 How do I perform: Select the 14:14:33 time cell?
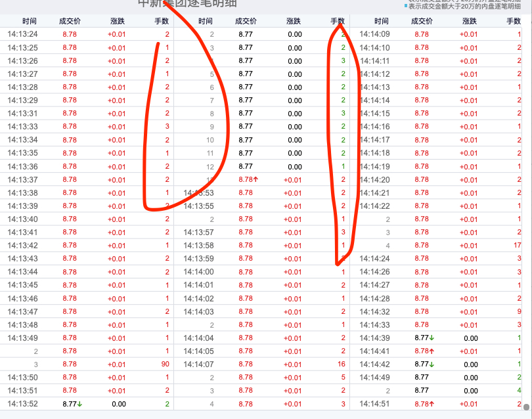click(374, 324)
